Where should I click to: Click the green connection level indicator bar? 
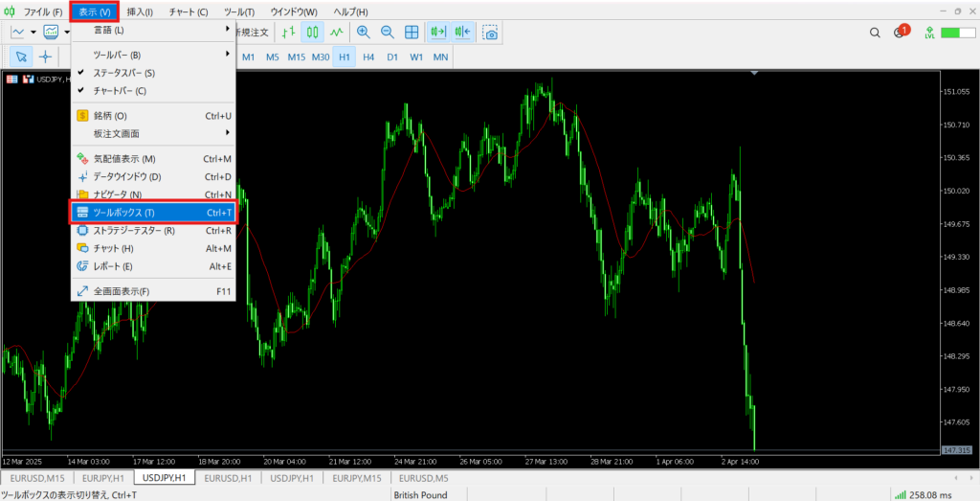tap(950, 33)
